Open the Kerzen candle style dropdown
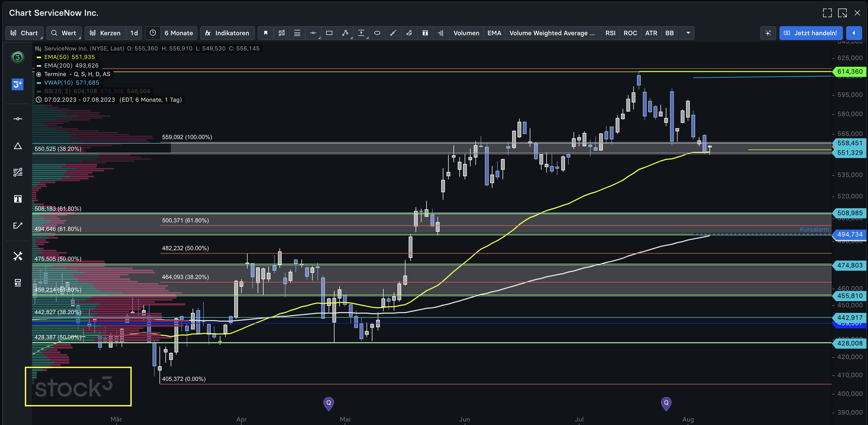This screenshot has height=425, width=868. [x=105, y=33]
